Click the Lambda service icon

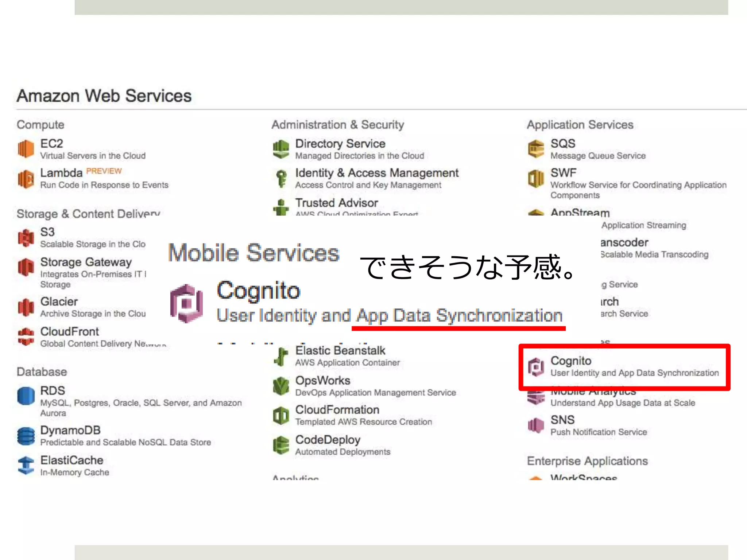coord(26,179)
